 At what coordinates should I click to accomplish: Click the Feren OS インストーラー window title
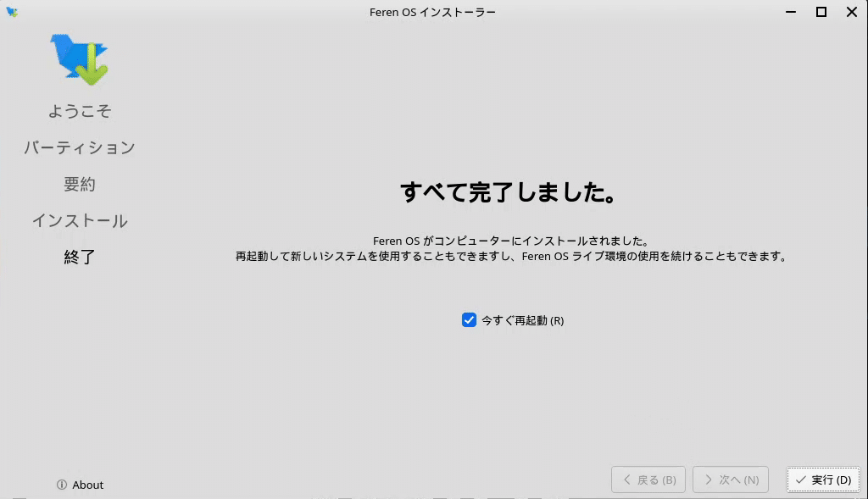pos(433,12)
